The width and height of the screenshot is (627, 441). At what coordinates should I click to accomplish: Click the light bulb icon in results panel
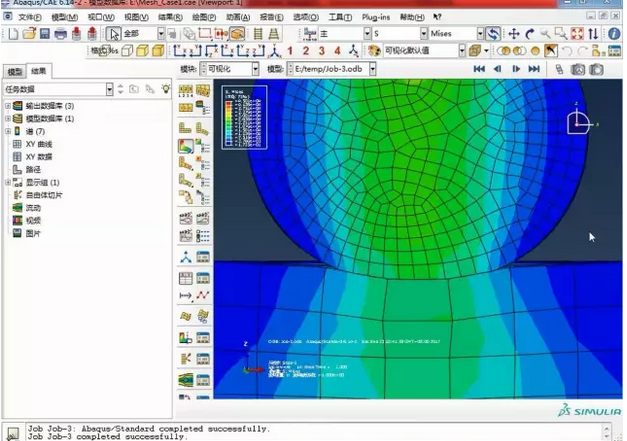pyautogui.click(x=165, y=90)
